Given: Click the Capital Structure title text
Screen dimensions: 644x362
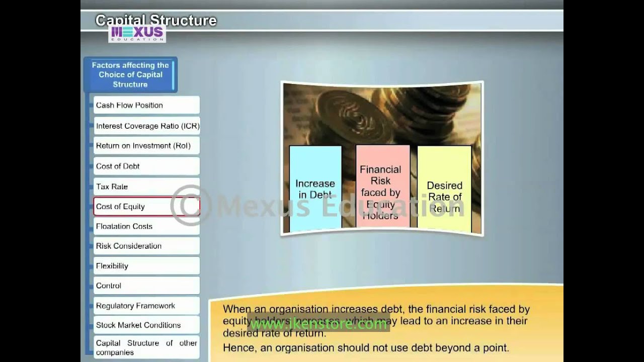Looking at the screenshot, I should click(156, 20).
